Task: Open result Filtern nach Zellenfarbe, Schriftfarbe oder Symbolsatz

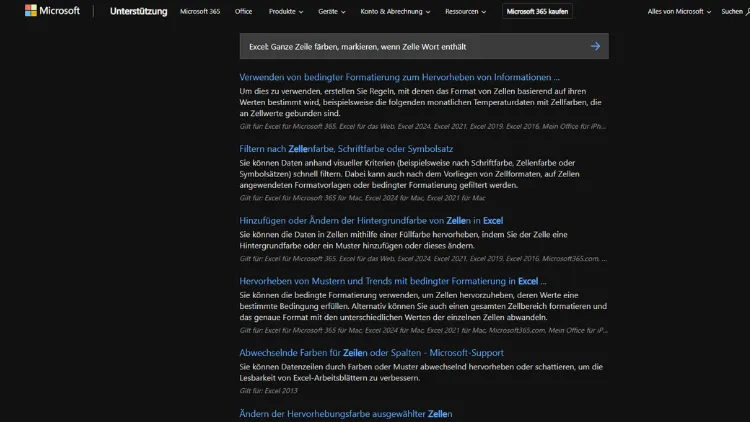Action: coord(346,149)
